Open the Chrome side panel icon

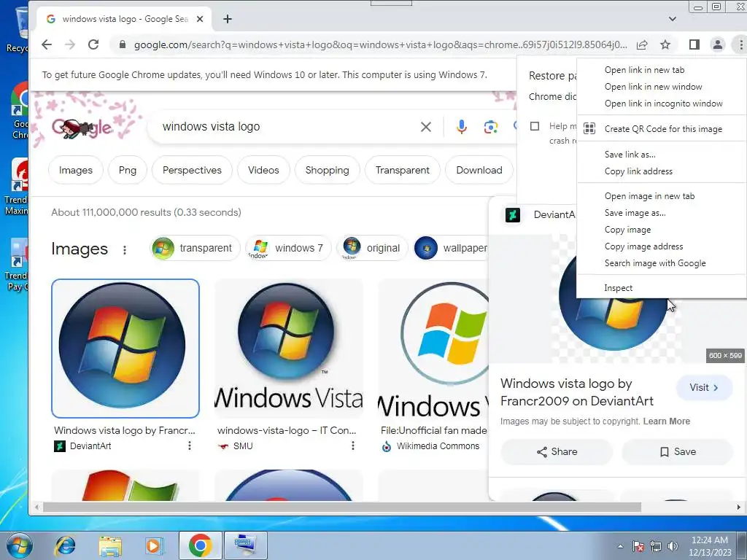(x=694, y=44)
